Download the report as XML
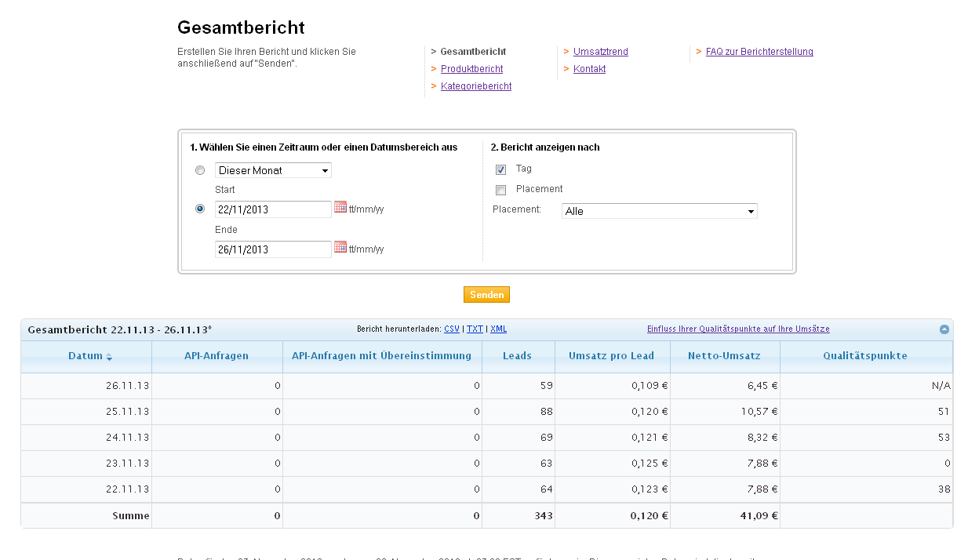 498,329
